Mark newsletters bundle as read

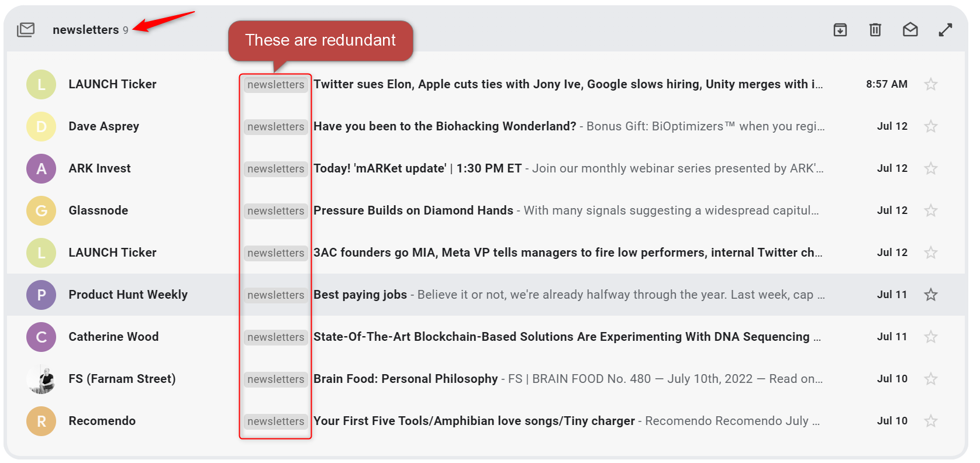coord(910,30)
